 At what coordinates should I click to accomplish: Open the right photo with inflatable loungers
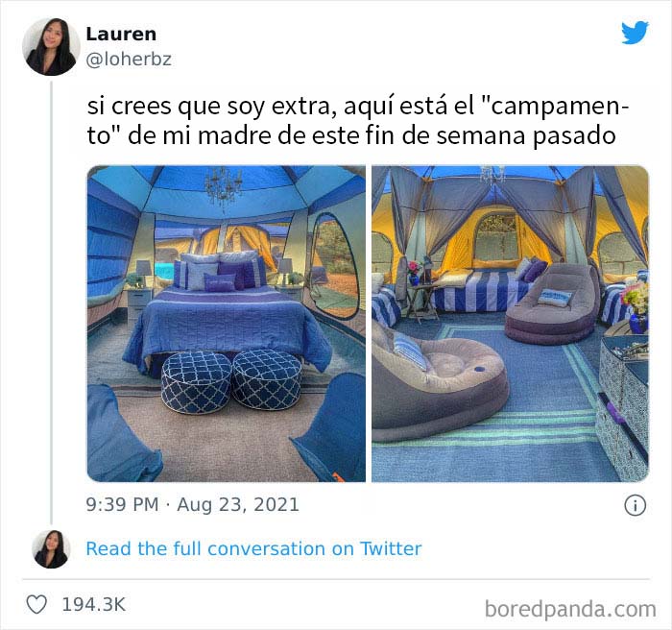point(510,324)
